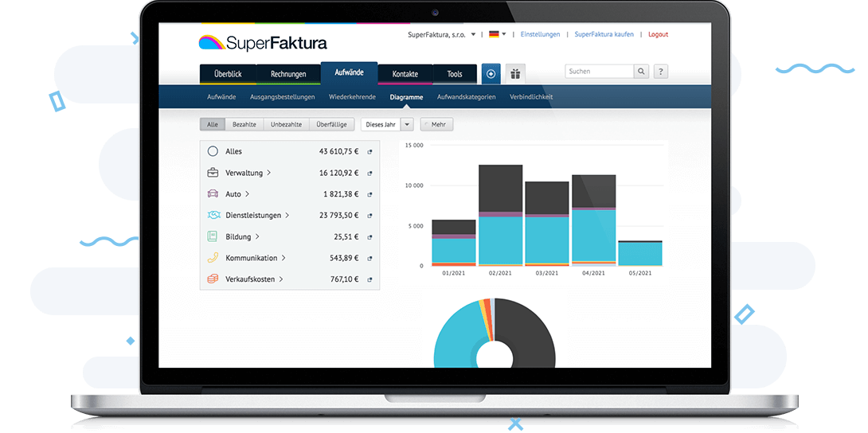Open the Aufwände main tab
The image size is (868, 433).
(x=350, y=72)
